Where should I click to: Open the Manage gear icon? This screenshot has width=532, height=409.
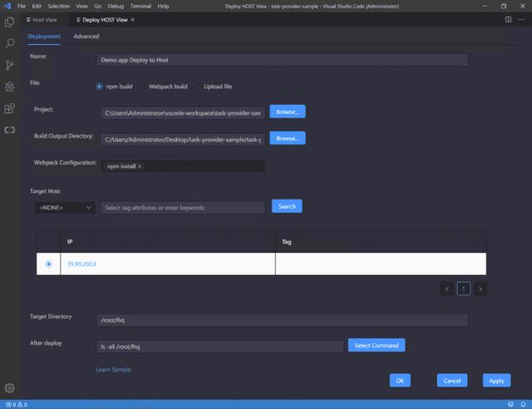click(x=9, y=388)
